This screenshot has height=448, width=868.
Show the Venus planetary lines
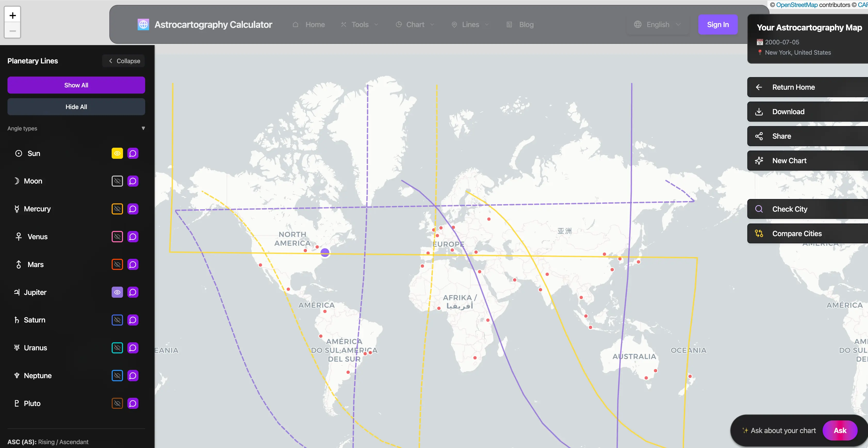[117, 237]
